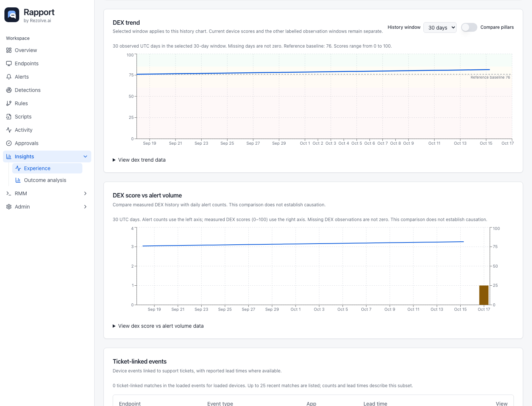Expand the Admin section chevron
Screen dimensions: 532x406
pos(85,207)
